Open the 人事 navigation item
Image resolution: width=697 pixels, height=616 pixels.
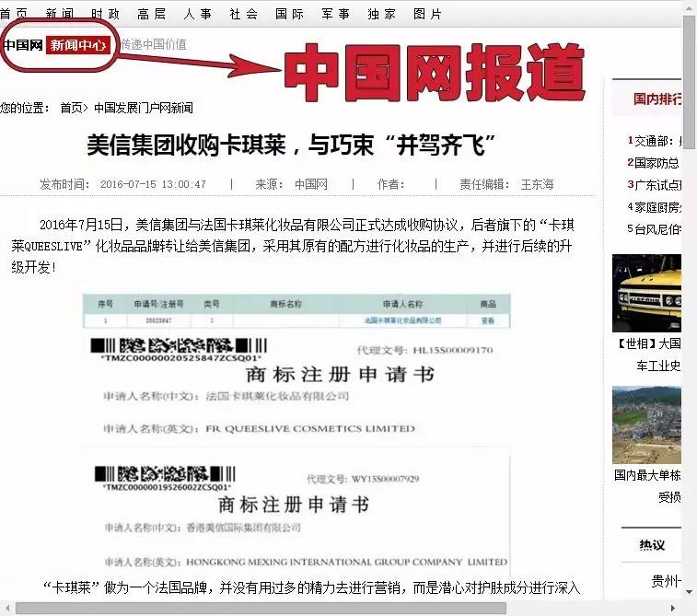[x=198, y=14]
